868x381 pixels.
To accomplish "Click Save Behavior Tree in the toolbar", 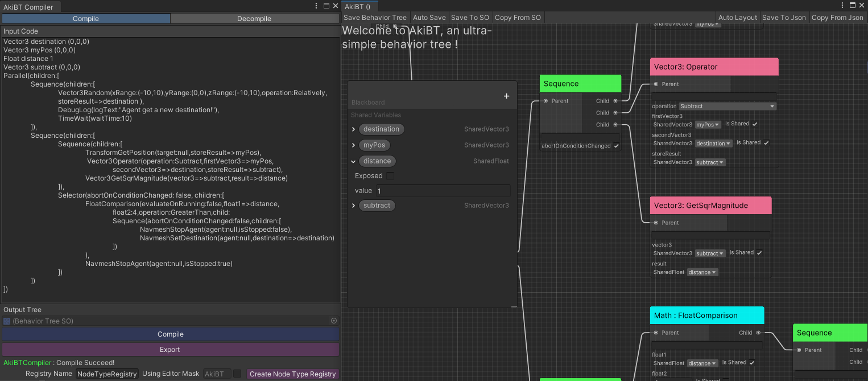I will click(375, 18).
